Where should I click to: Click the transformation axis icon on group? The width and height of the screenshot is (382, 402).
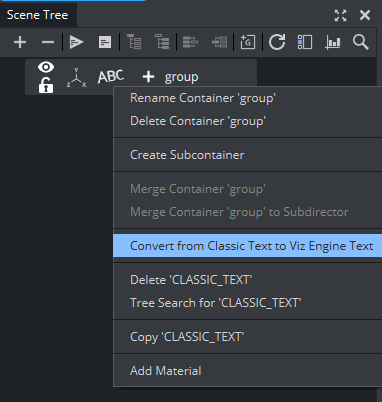(x=76, y=78)
